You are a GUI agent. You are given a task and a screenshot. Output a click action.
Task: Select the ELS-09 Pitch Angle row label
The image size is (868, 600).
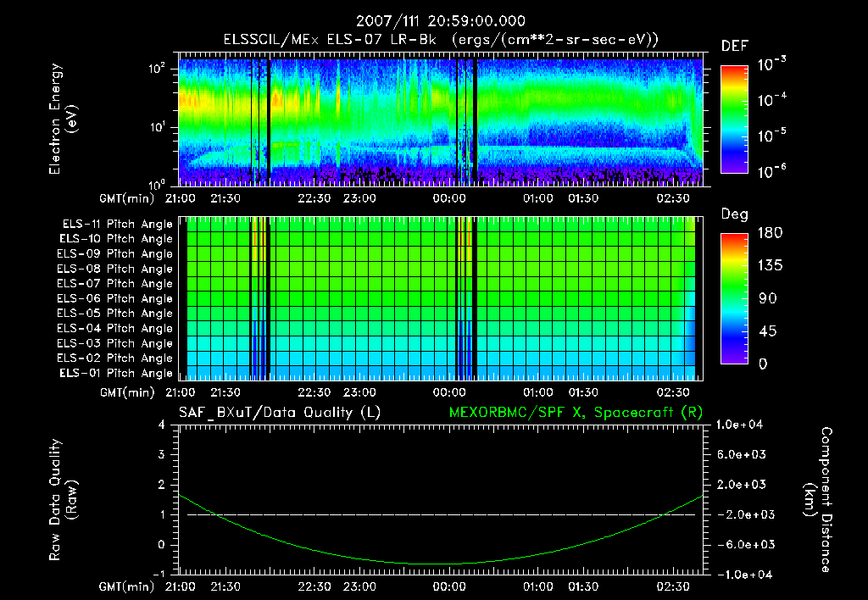click(115, 254)
